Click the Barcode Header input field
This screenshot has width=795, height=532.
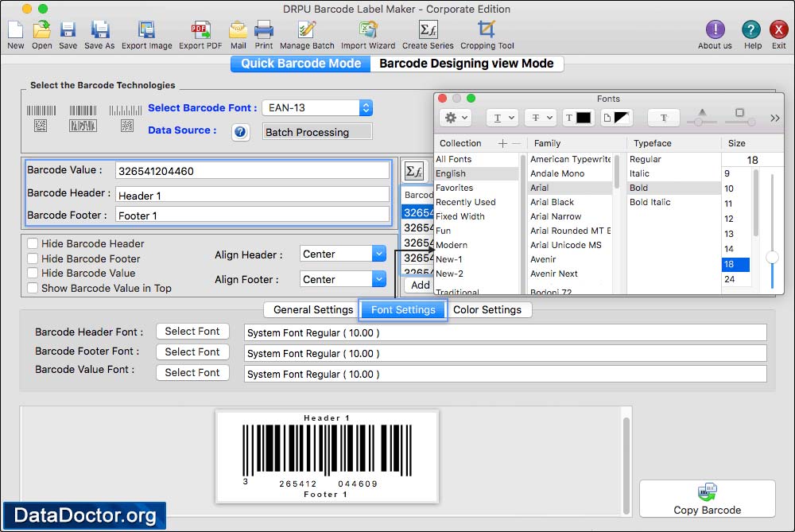coord(252,196)
